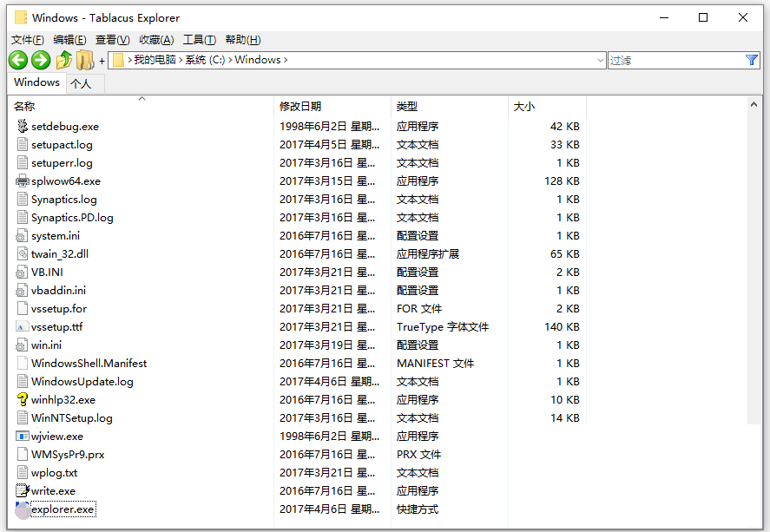Open the 收藏(A) menu
The image size is (770, 532).
(x=156, y=40)
